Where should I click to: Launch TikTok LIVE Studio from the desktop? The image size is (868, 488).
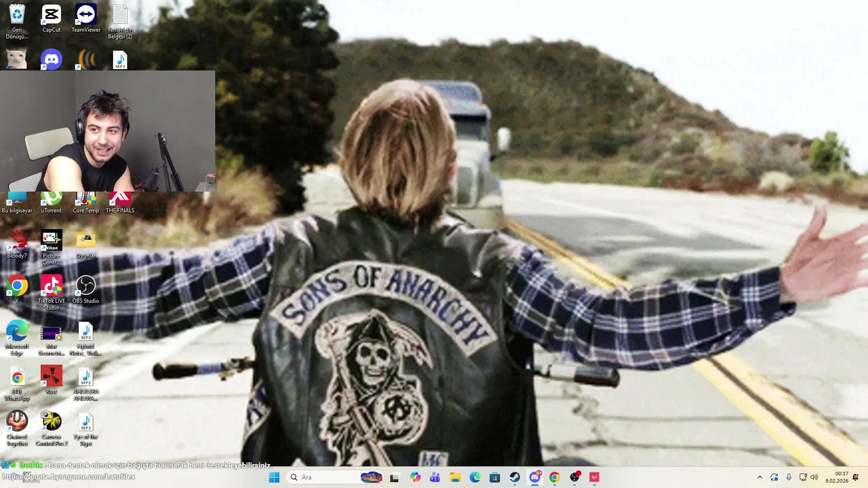point(52,293)
